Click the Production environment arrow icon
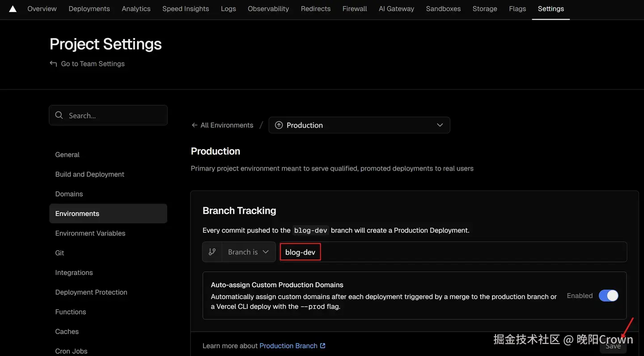644x356 pixels. click(x=279, y=125)
